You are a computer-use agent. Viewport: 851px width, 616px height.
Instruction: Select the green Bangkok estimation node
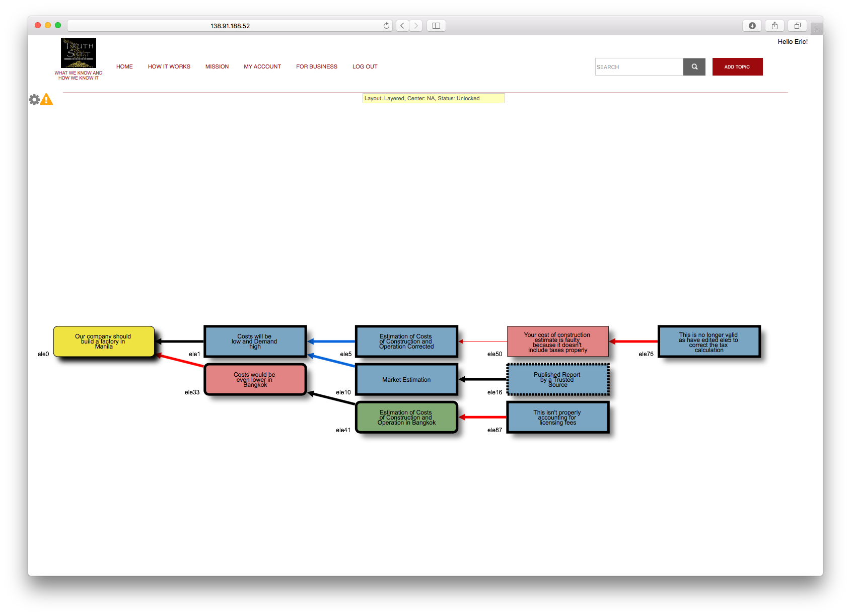tap(406, 418)
